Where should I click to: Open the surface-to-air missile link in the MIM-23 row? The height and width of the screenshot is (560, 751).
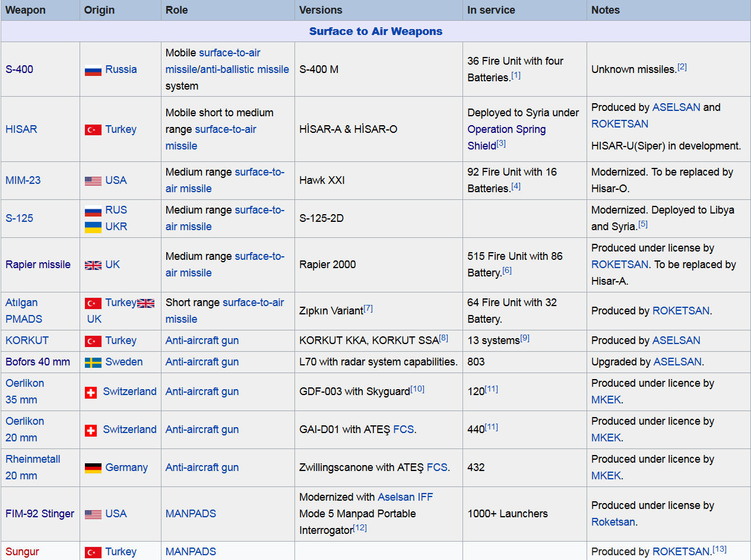pyautogui.click(x=225, y=180)
